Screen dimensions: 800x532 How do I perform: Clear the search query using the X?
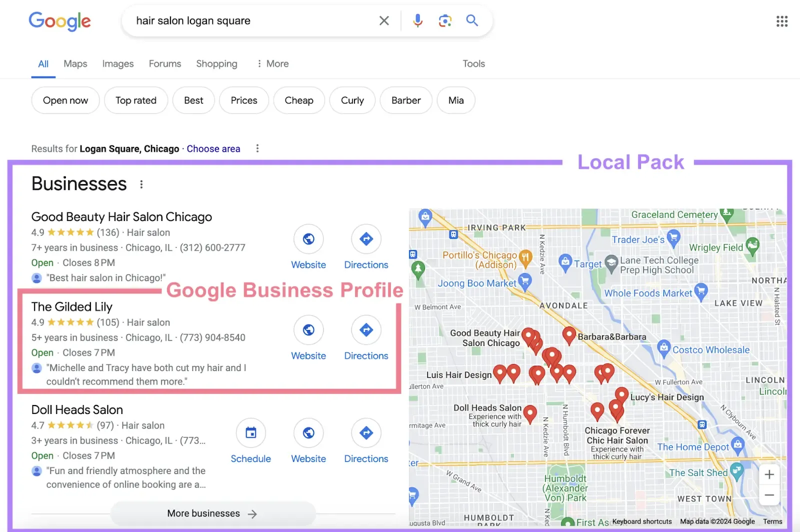[384, 20]
